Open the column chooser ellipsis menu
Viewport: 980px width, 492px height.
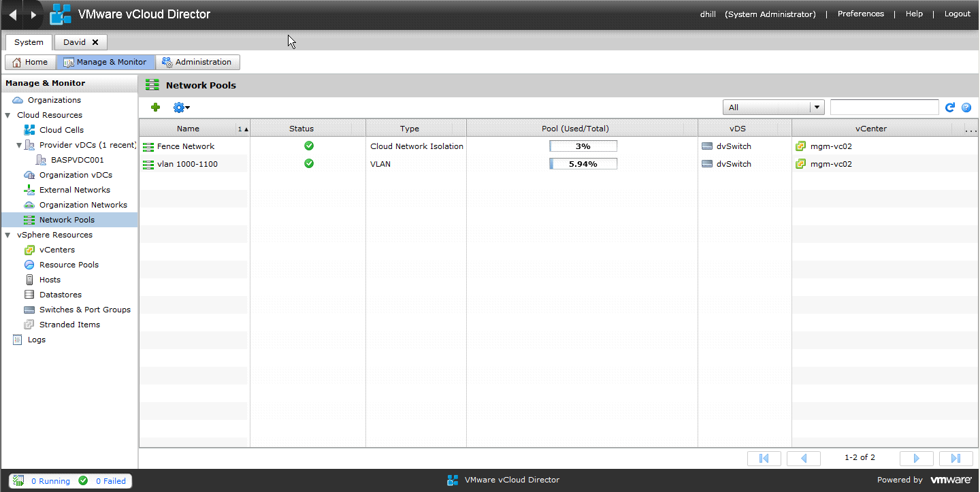971,129
